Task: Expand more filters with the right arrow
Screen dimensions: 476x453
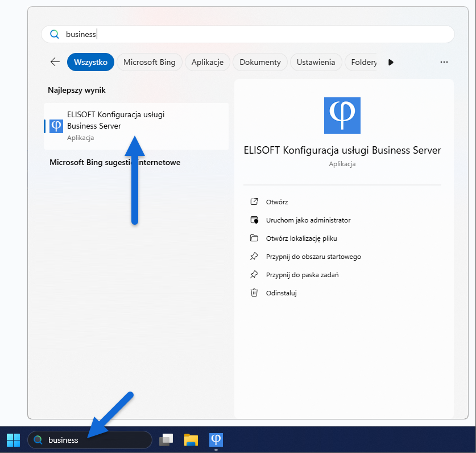Action: 391,62
